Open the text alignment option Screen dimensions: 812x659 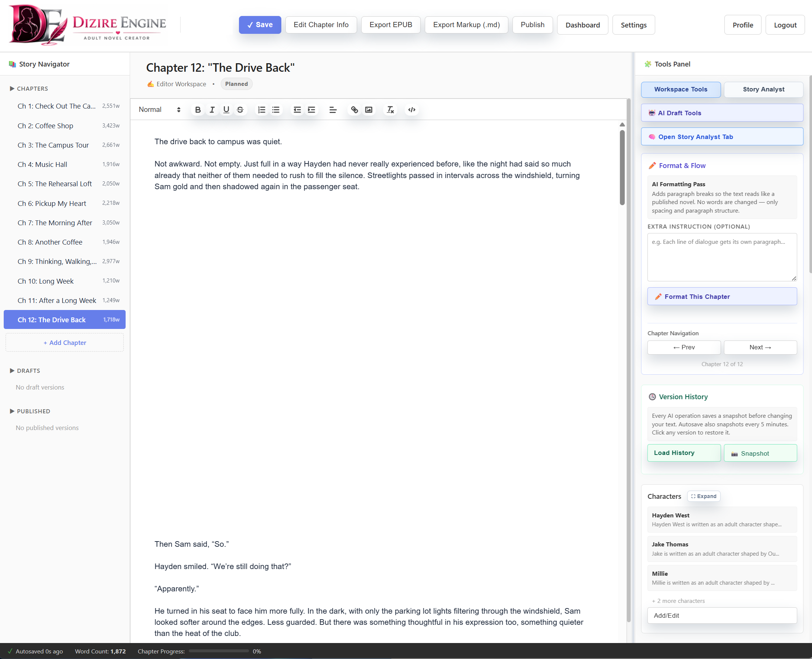point(333,110)
